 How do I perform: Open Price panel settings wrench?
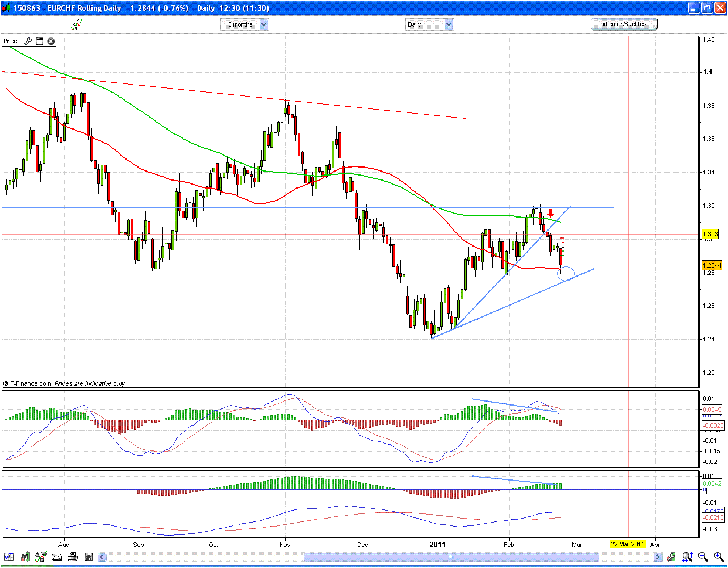click(x=28, y=41)
